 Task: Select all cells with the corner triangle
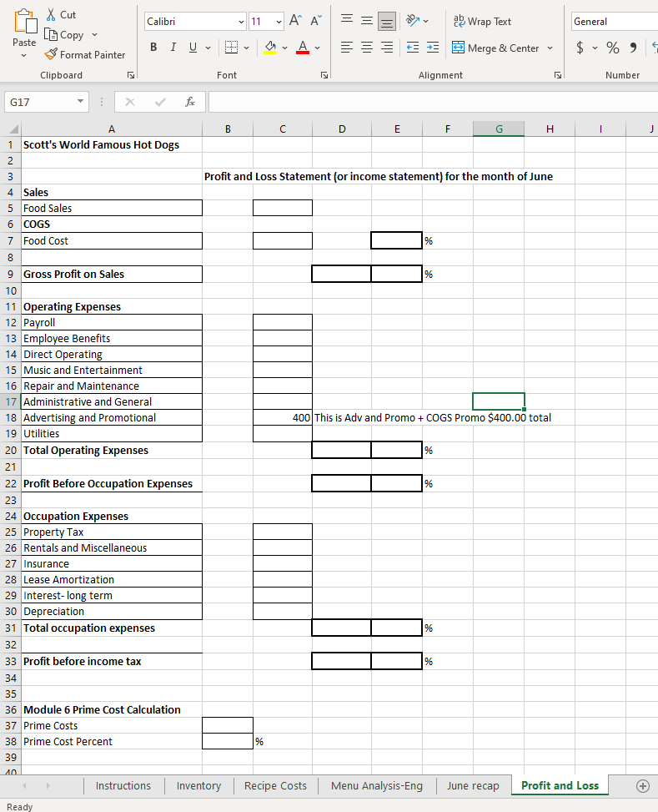pos(14,129)
